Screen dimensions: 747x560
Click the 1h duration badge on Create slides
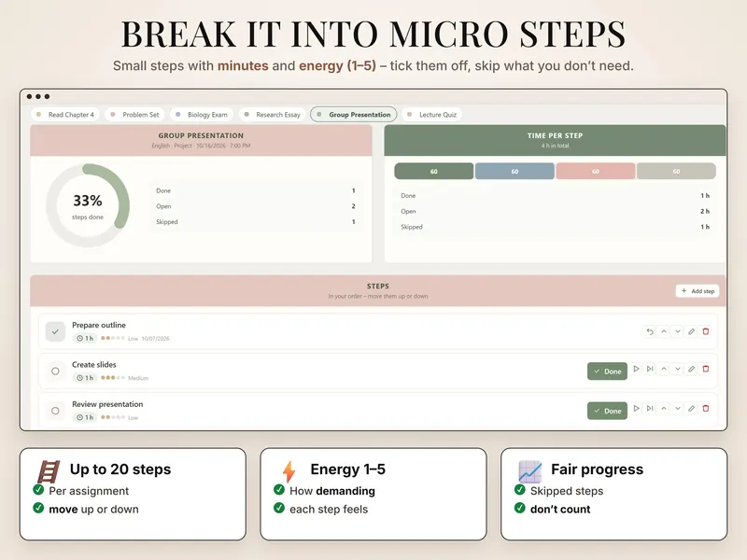pyautogui.click(x=85, y=378)
